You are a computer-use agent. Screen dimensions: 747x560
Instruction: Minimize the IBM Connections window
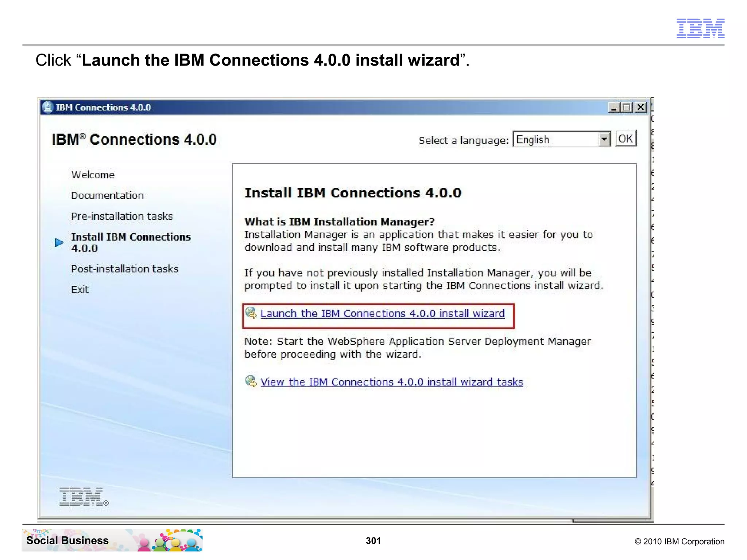point(614,107)
